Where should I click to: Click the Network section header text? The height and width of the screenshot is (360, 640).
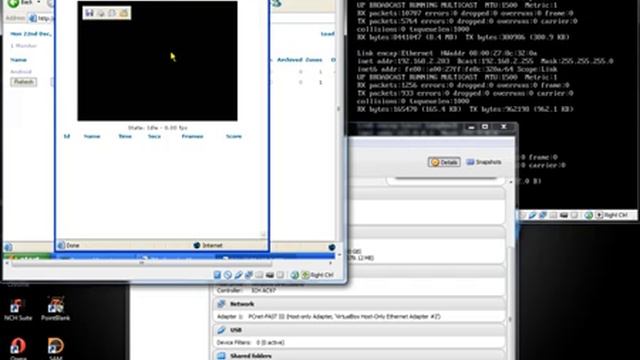tap(242, 304)
